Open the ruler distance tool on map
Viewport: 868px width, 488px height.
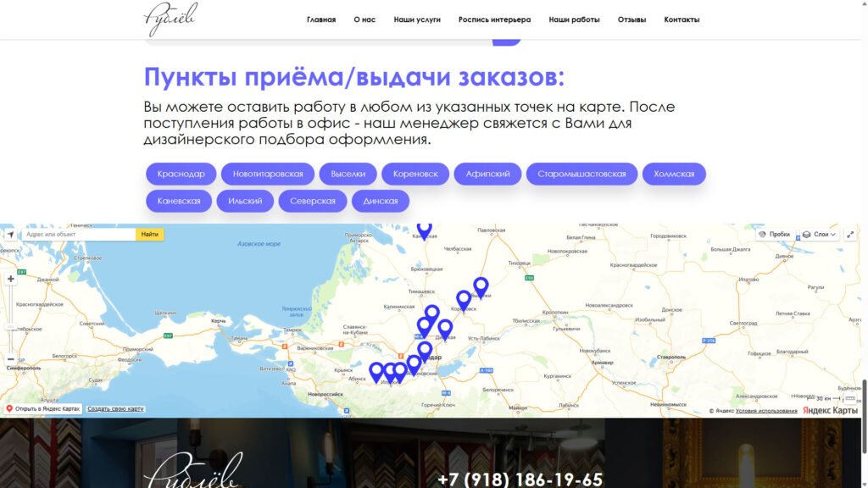[850, 397]
